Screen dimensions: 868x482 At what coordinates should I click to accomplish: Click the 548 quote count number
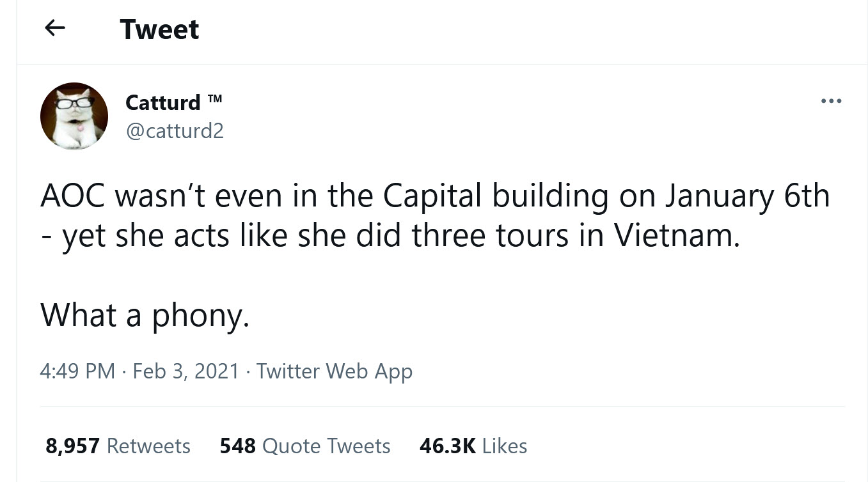click(x=238, y=446)
